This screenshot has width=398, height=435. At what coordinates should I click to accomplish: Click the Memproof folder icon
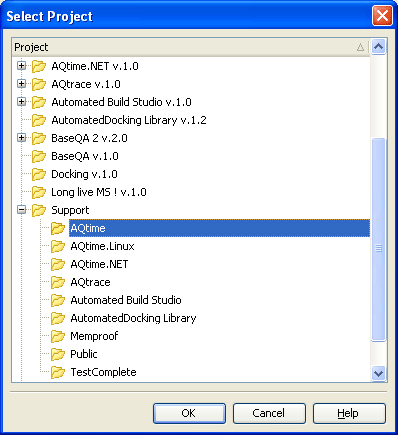[x=58, y=336]
